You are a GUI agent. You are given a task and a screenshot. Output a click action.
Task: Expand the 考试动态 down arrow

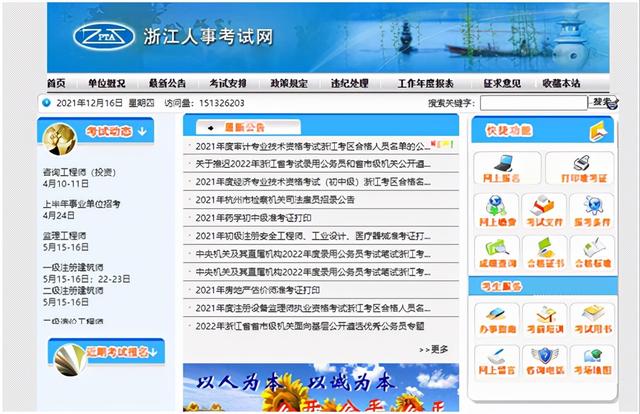tap(142, 131)
